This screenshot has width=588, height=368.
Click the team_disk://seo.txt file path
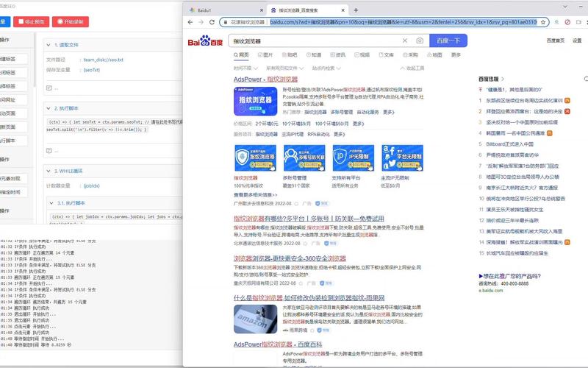[x=103, y=60]
